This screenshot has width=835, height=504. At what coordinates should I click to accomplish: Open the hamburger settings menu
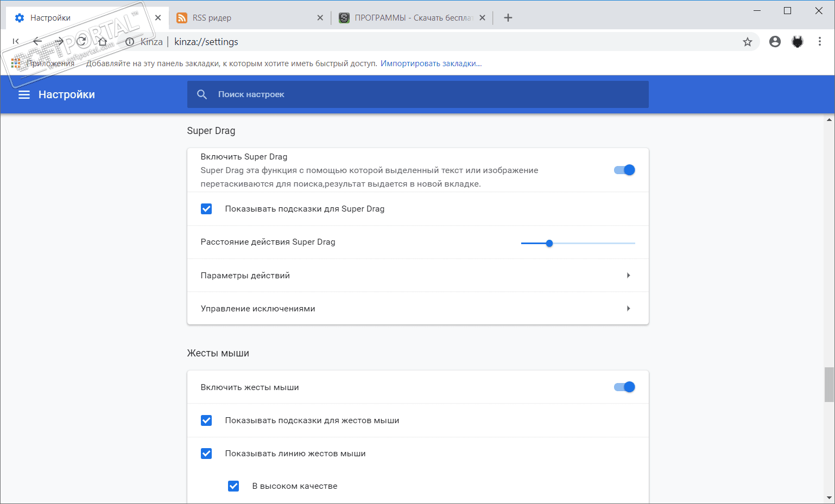(24, 94)
